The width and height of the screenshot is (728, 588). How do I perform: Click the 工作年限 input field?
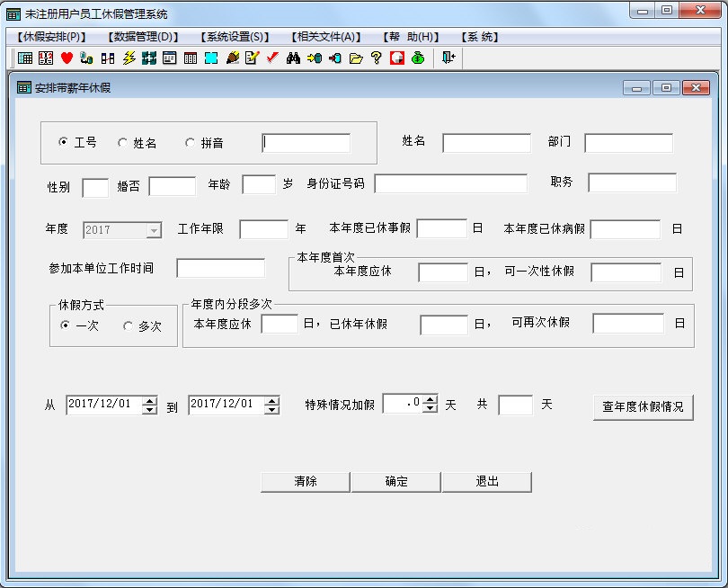[263, 229]
